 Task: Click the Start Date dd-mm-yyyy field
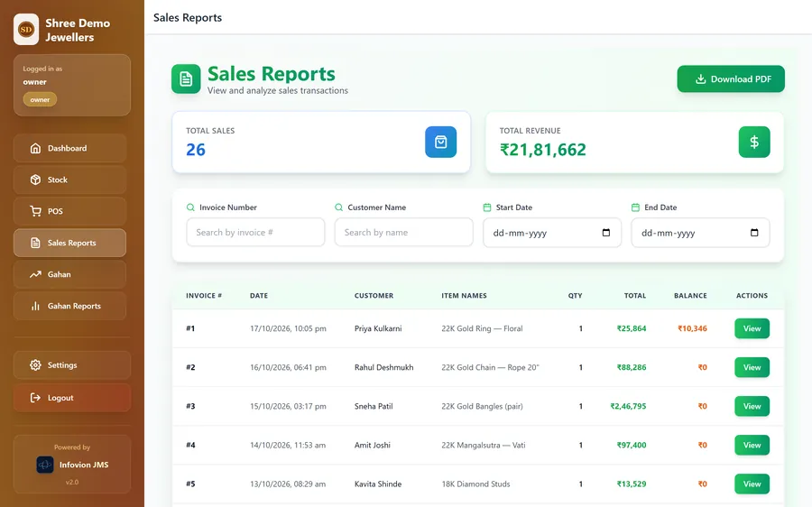[x=552, y=233]
